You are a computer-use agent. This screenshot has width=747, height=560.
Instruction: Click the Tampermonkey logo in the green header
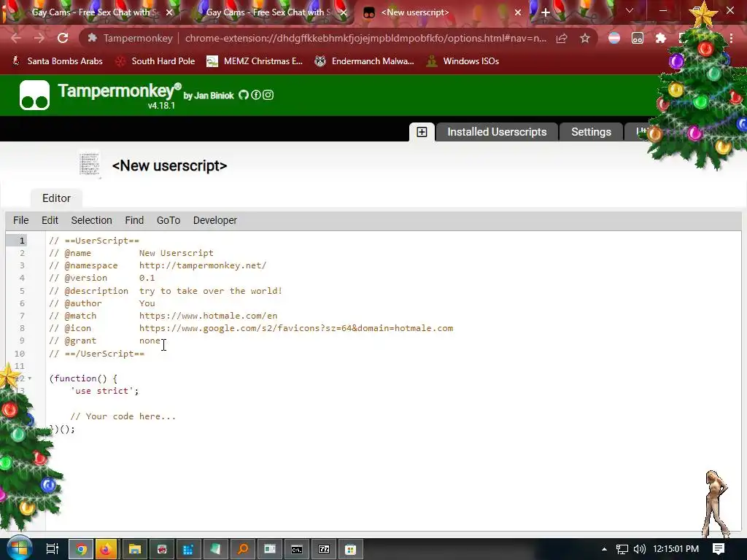(34, 96)
